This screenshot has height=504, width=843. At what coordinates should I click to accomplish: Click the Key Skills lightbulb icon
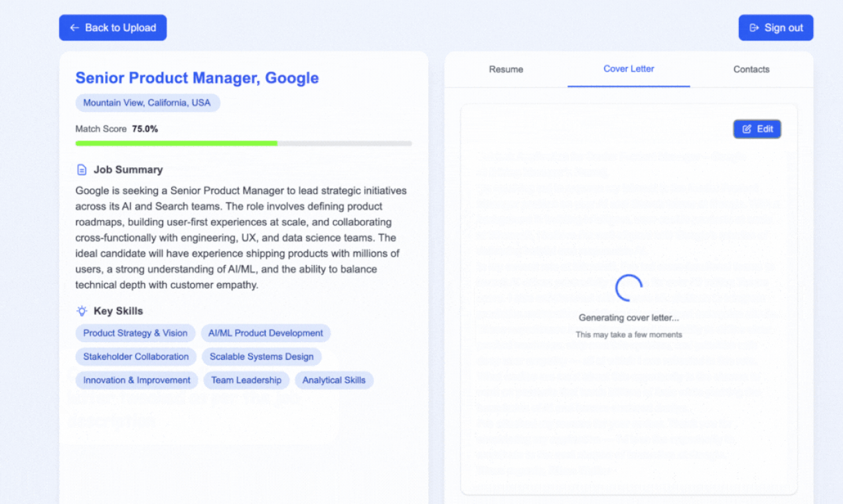pos(82,311)
